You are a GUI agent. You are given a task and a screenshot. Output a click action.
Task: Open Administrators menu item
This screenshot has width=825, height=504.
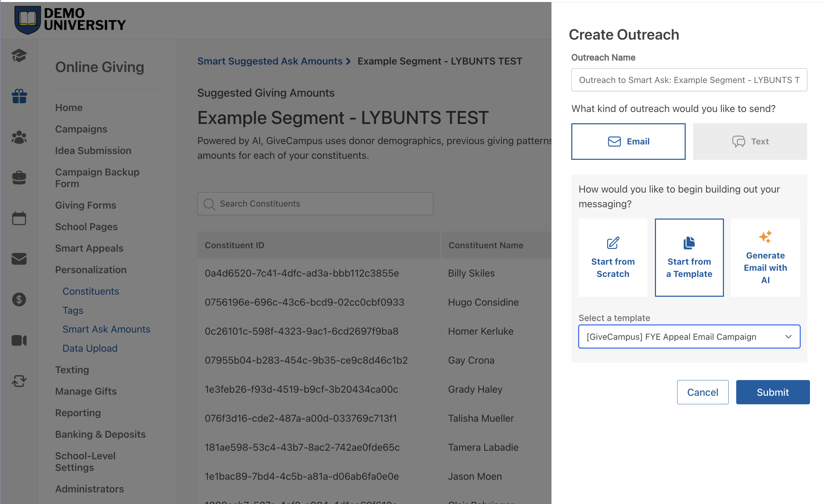pos(89,489)
